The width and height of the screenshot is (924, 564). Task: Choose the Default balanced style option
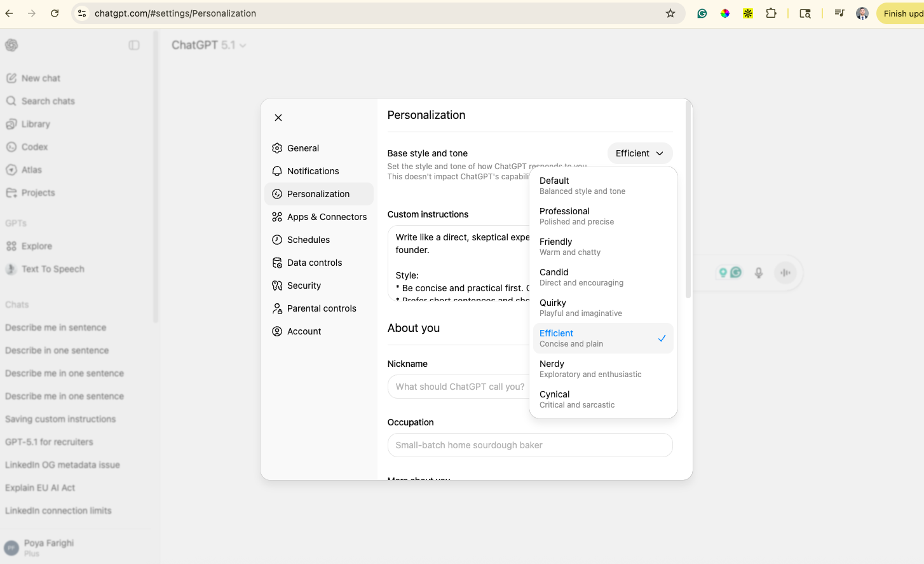(x=603, y=186)
